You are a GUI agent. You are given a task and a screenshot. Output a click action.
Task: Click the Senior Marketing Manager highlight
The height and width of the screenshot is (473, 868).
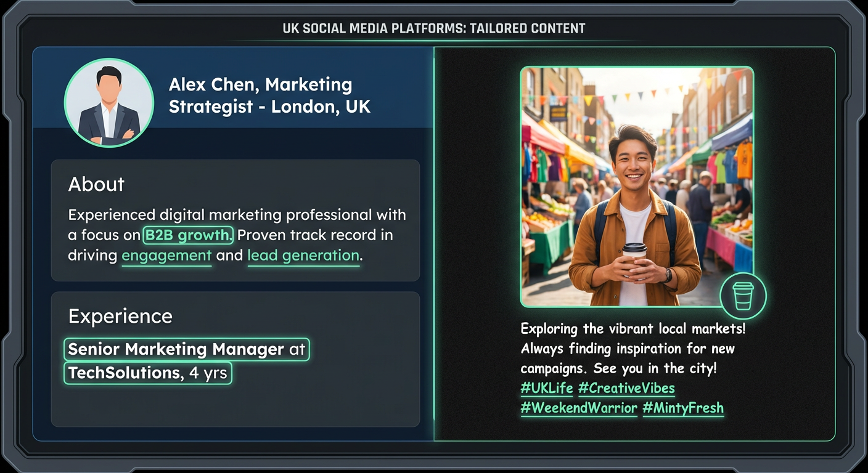pos(186,350)
